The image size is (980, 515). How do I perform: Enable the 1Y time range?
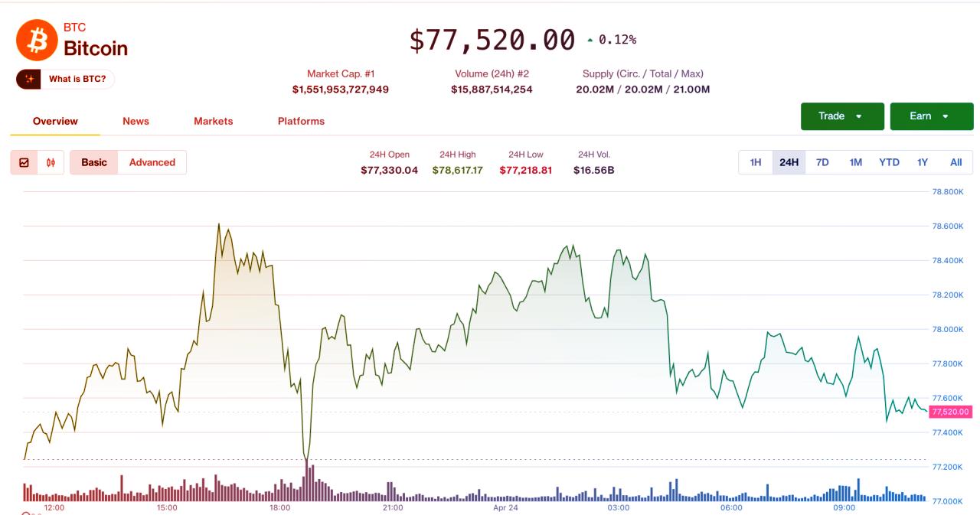pyautogui.click(x=922, y=162)
